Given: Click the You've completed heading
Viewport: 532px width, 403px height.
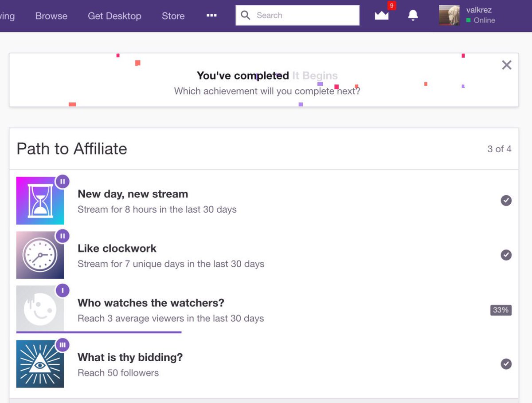Looking at the screenshot, I should (x=243, y=76).
